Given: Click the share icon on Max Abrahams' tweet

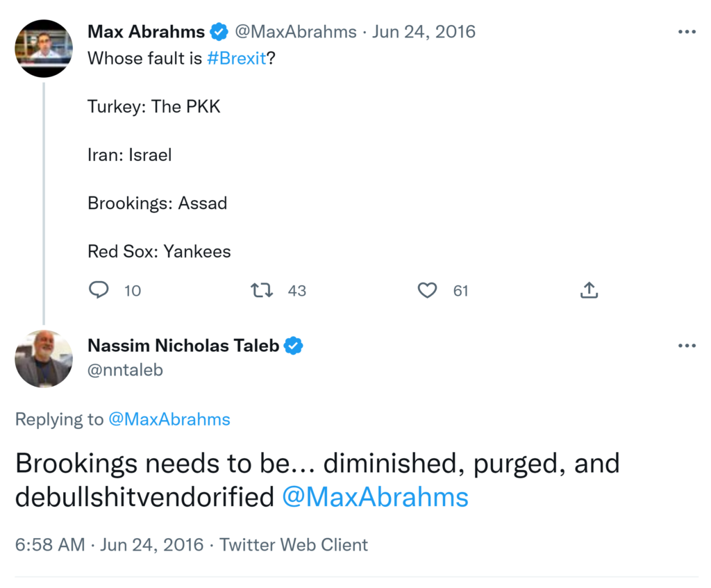Looking at the screenshot, I should [x=589, y=290].
